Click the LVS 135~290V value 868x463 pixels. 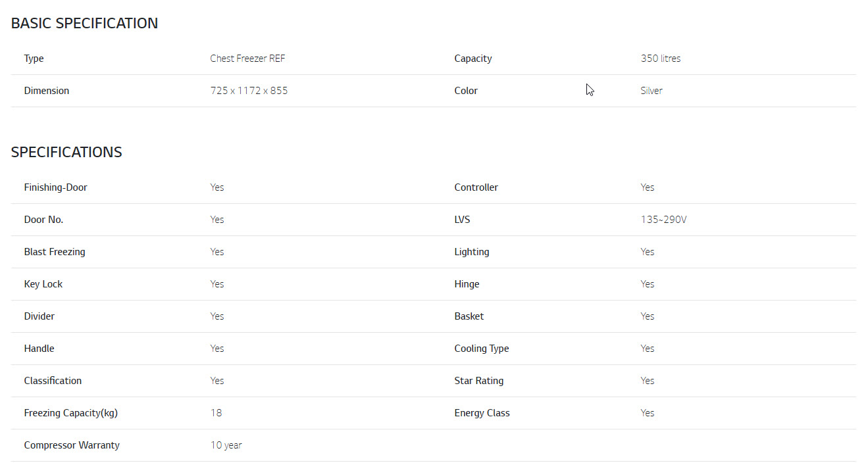point(663,220)
